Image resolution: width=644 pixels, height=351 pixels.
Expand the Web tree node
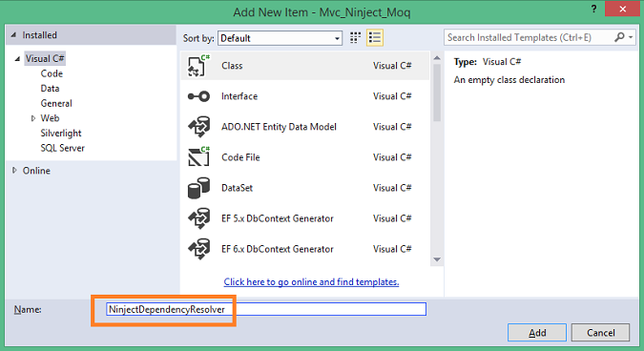pyautogui.click(x=33, y=118)
